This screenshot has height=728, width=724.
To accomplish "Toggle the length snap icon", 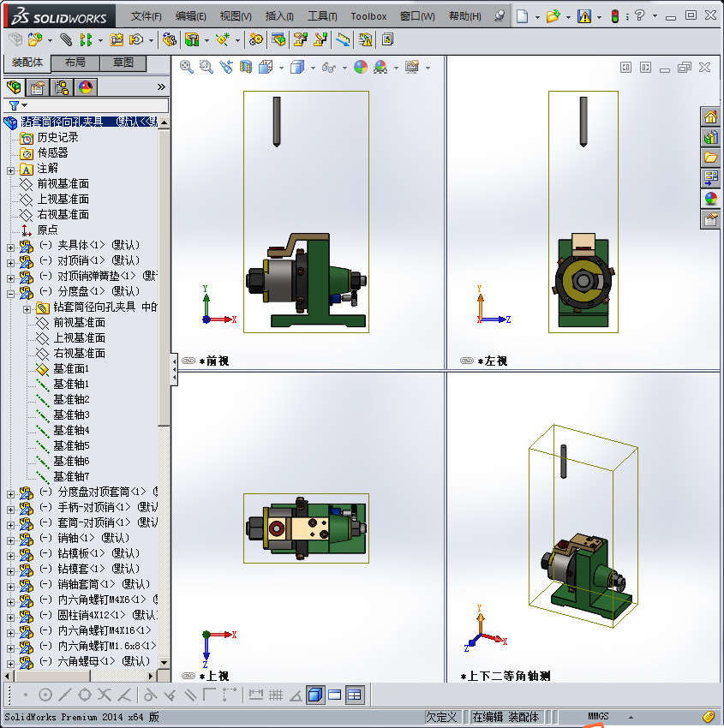I will (256, 695).
